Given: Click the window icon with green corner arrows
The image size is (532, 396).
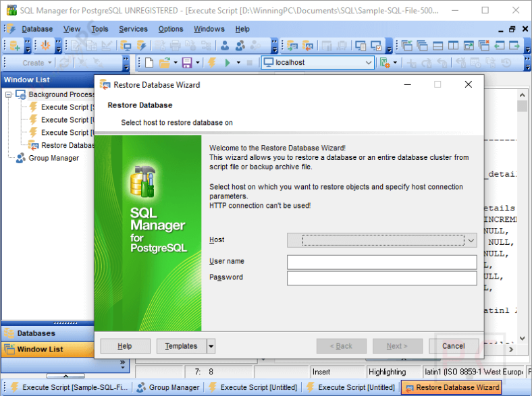Looking at the screenshot, I should coord(469,45).
